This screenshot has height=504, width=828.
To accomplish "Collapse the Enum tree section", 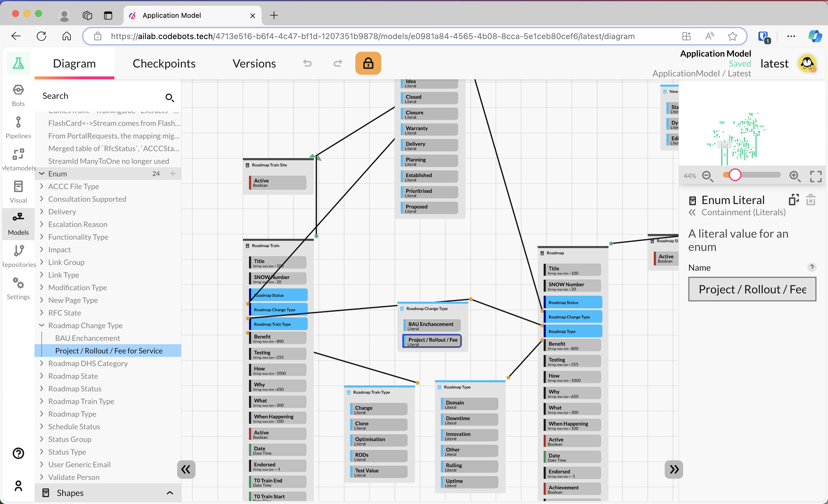I will tap(42, 174).
